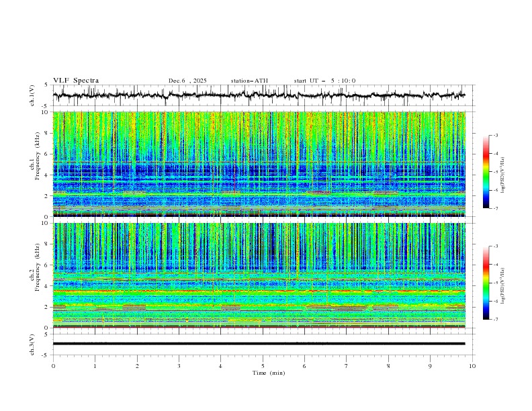This screenshot has height=411, width=532.
Task: Click the time axis tick label "3"
Action: [179, 366]
